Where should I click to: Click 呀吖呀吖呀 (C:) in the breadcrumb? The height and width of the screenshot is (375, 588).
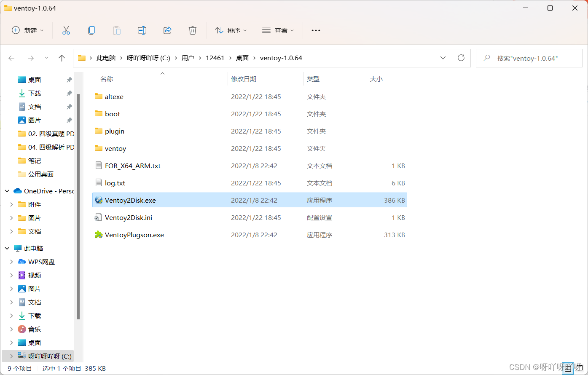(148, 58)
